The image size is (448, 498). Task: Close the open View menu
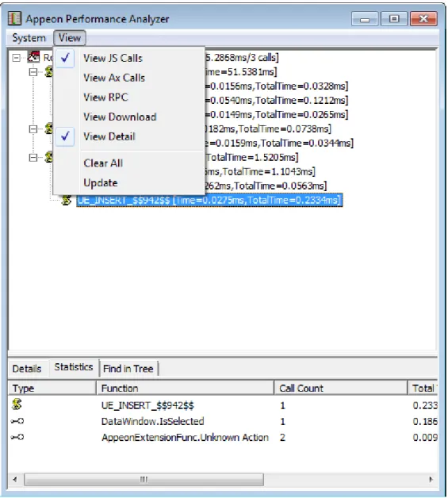[x=70, y=38]
